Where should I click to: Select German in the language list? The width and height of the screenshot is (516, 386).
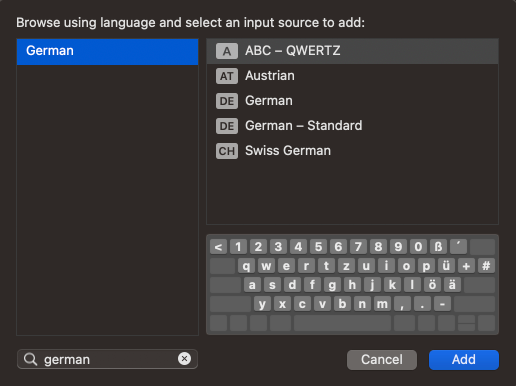(107, 51)
